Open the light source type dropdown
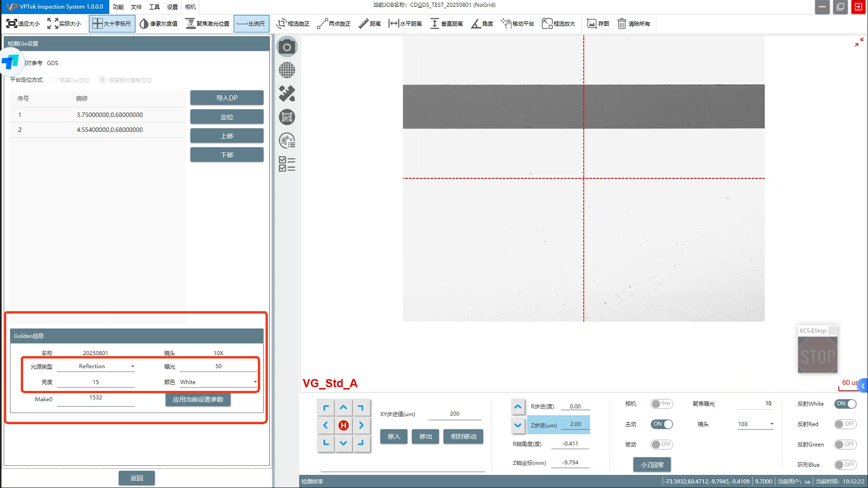 (x=96, y=367)
